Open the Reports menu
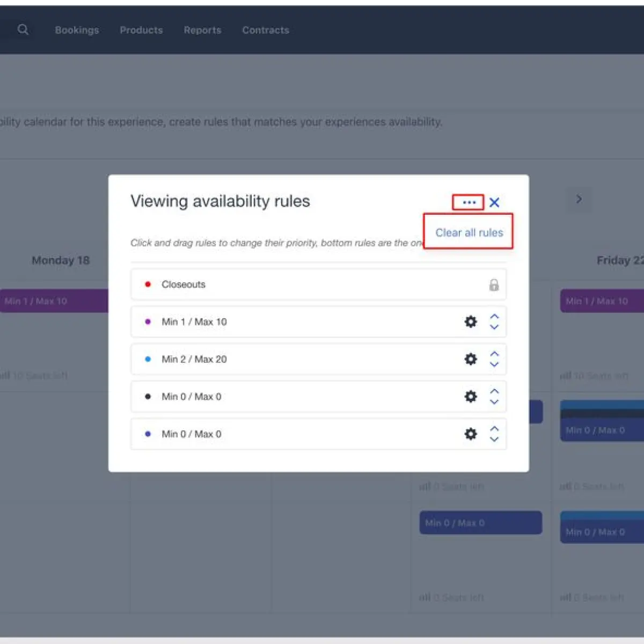This screenshot has width=644, height=644. click(x=202, y=30)
